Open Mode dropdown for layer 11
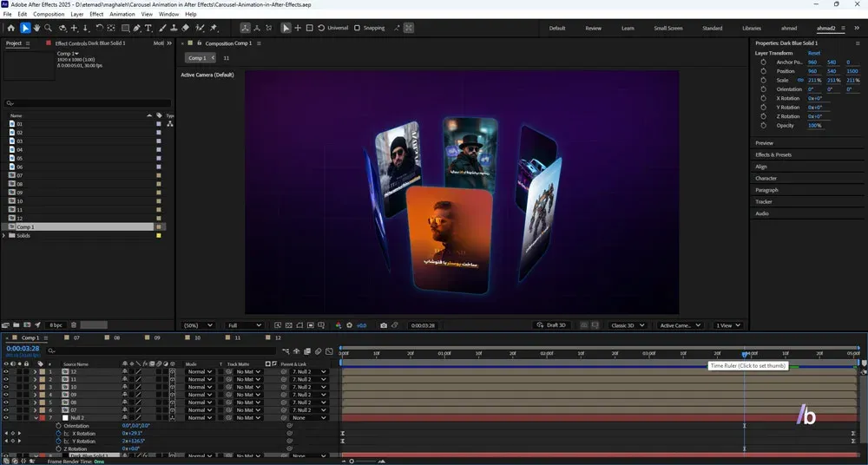The image size is (868, 465). tap(200, 380)
